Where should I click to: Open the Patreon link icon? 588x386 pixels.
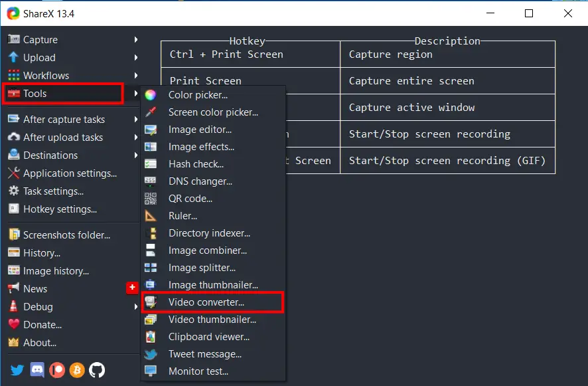point(57,370)
